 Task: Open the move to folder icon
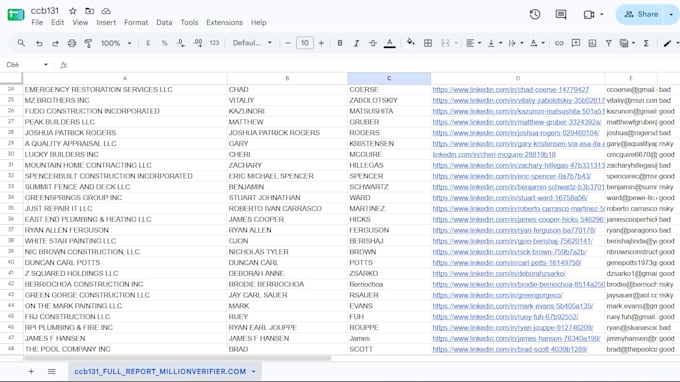point(89,11)
